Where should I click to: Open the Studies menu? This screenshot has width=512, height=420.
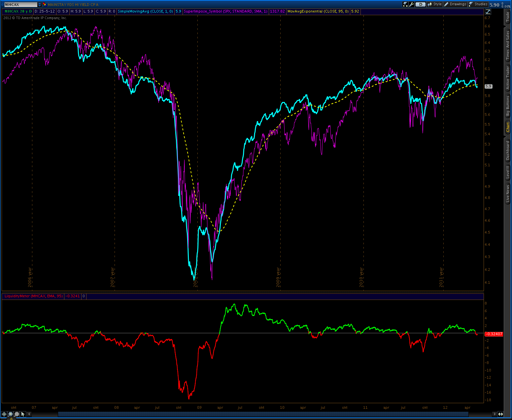point(478,4)
